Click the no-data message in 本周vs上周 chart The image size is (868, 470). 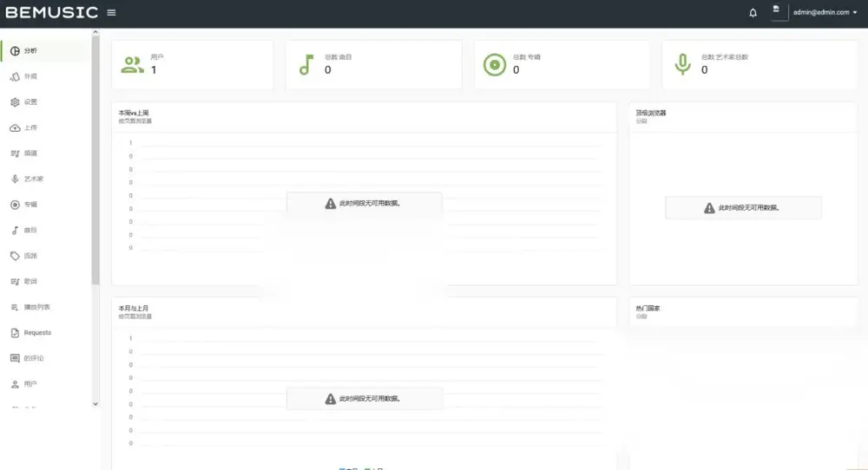coord(369,204)
